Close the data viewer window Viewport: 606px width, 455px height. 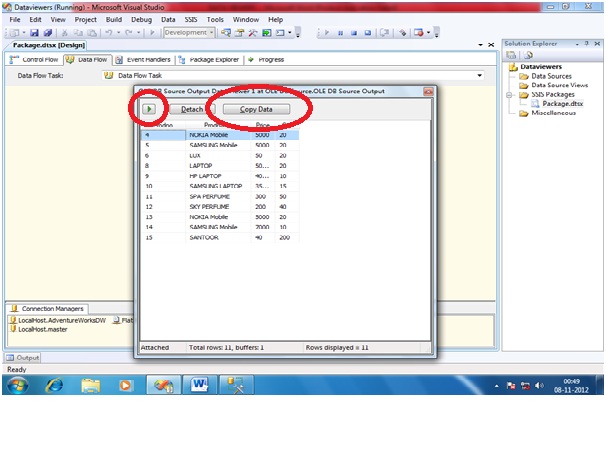point(428,91)
